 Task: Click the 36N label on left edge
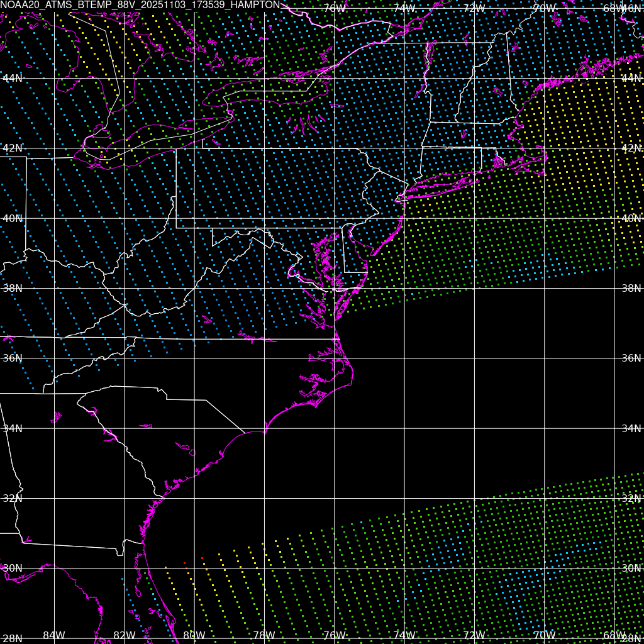[13, 358]
